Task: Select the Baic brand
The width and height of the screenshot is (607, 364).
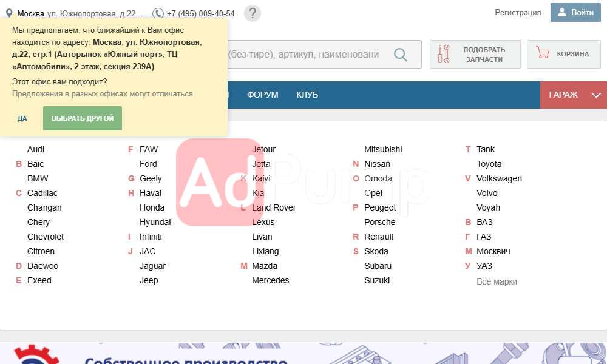Action: tap(35, 164)
